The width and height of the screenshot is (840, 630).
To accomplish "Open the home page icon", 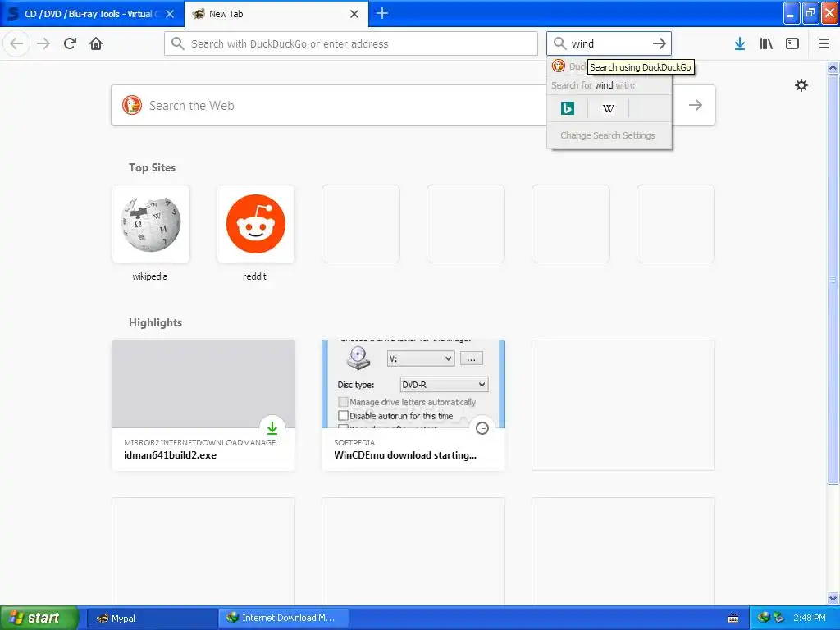I will coord(96,43).
